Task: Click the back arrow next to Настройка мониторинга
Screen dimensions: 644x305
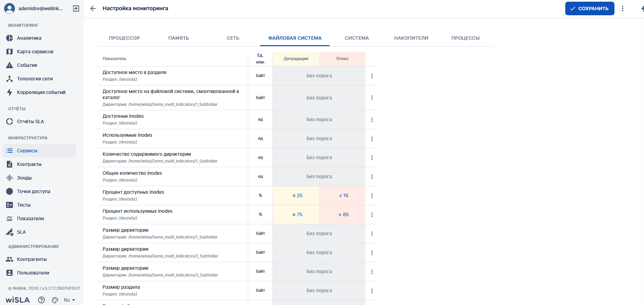Action: click(93, 8)
